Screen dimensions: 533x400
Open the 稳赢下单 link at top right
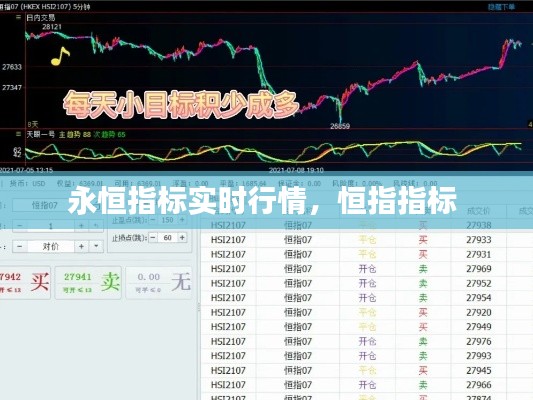pos(501,7)
